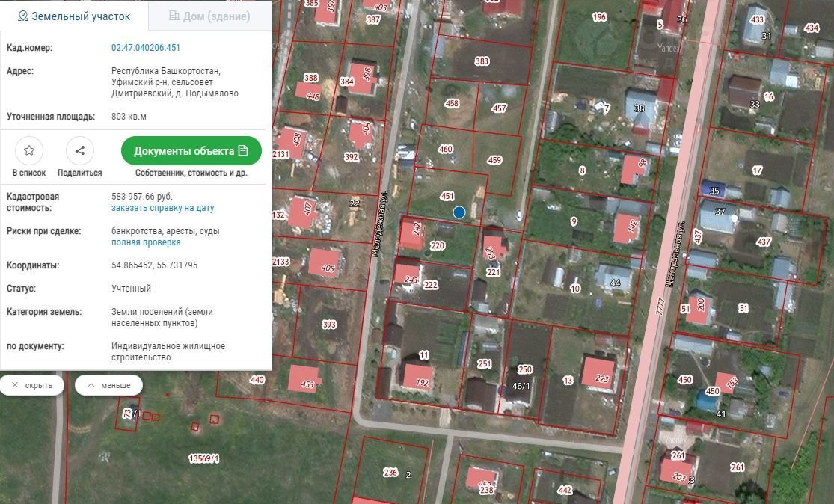This screenshot has width=834, height=504.
Task: Select parcel 236 on the map
Action: (390, 472)
